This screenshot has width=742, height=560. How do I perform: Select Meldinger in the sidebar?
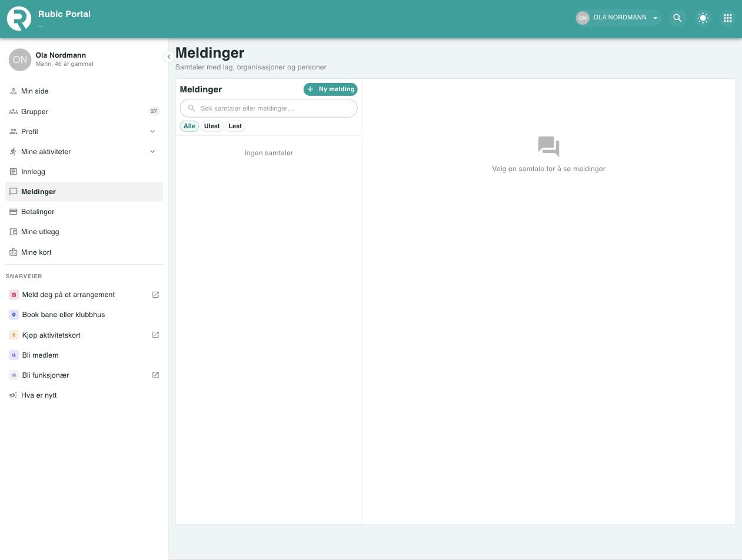[x=84, y=191]
